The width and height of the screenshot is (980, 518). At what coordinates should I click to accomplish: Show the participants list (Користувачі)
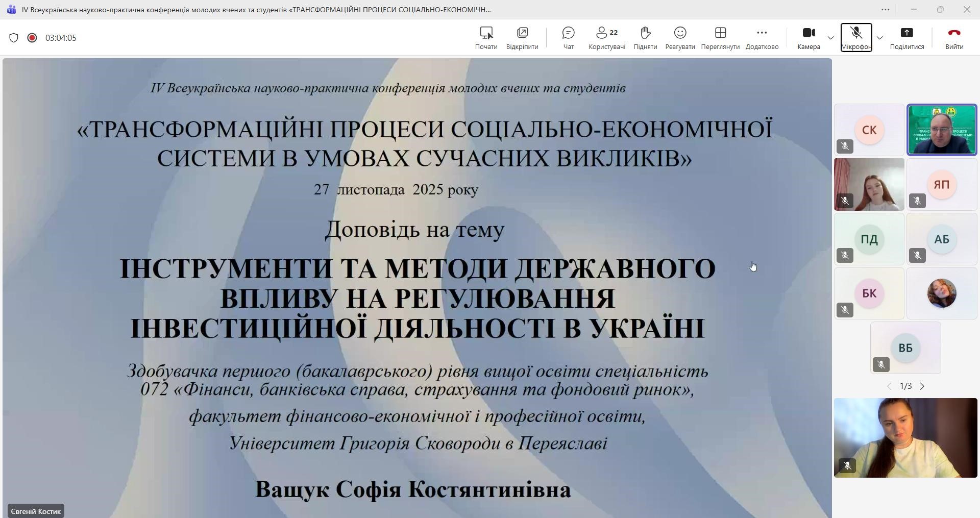(x=606, y=38)
